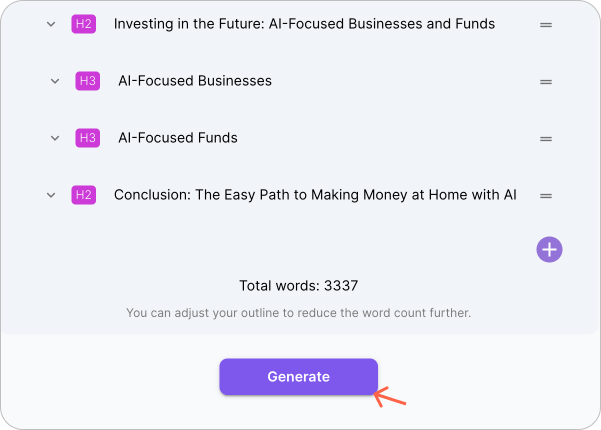Click drag handle for AI-Focused Businesses row

(x=546, y=82)
